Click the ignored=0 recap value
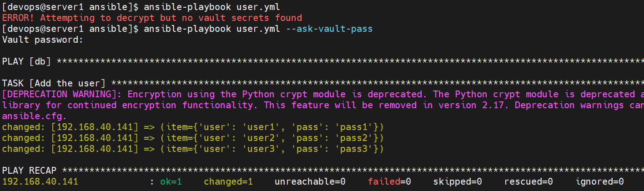 point(599,182)
